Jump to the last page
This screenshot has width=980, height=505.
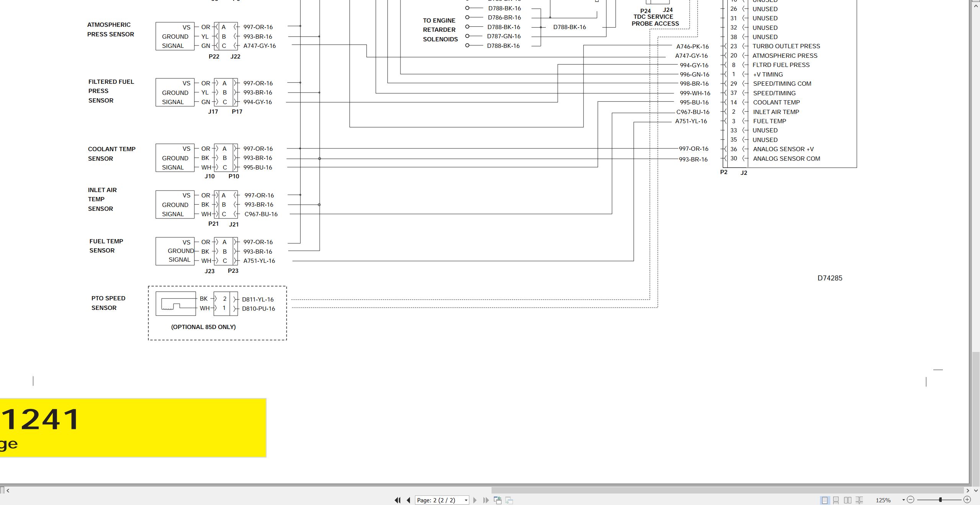[x=486, y=500]
